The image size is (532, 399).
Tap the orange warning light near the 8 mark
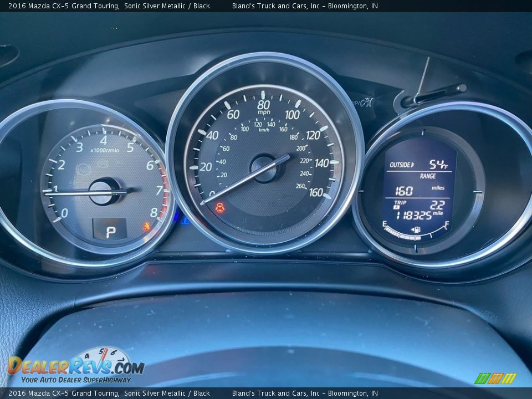[147, 226]
